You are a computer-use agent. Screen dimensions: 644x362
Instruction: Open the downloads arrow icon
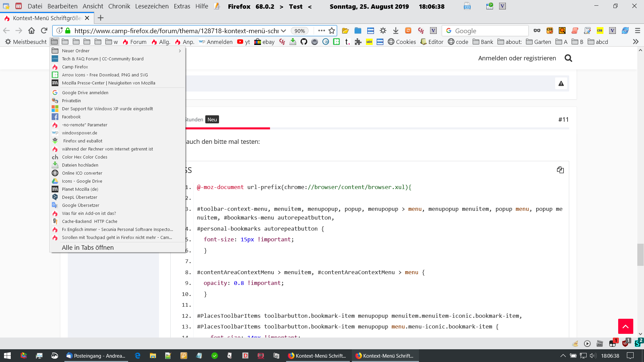point(395,31)
